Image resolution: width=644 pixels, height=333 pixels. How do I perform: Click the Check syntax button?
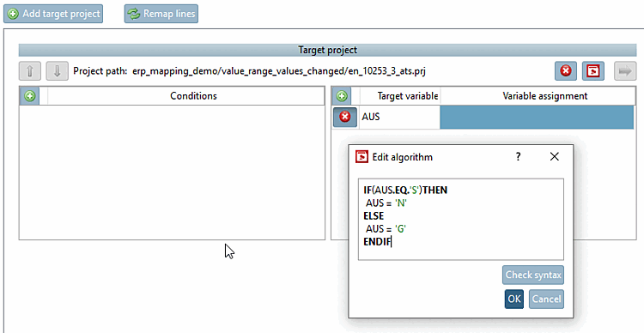(x=533, y=275)
